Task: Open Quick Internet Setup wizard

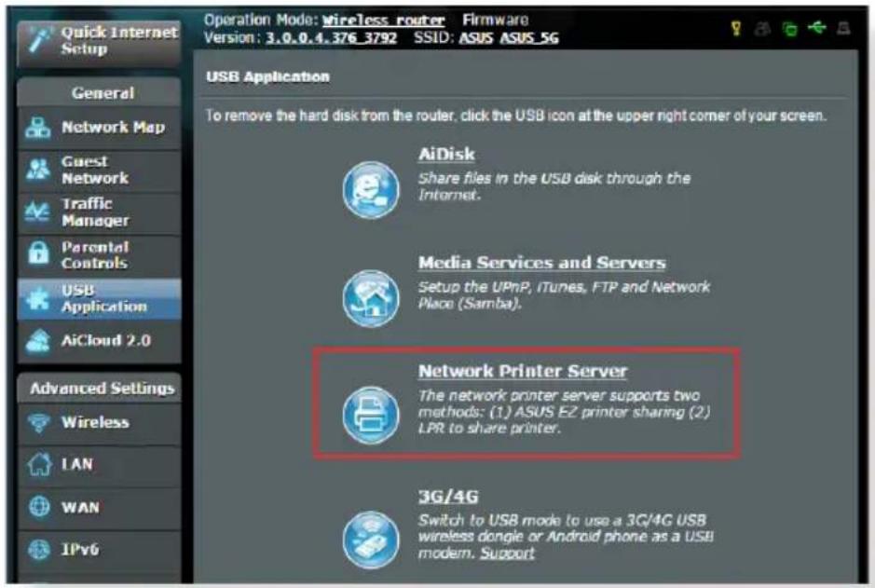Action: 100,42
